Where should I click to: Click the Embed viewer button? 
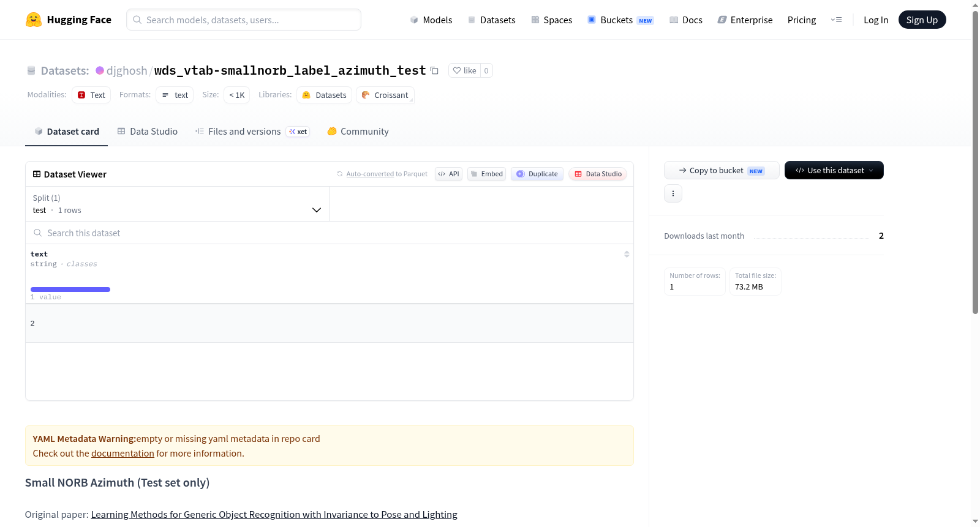click(487, 174)
